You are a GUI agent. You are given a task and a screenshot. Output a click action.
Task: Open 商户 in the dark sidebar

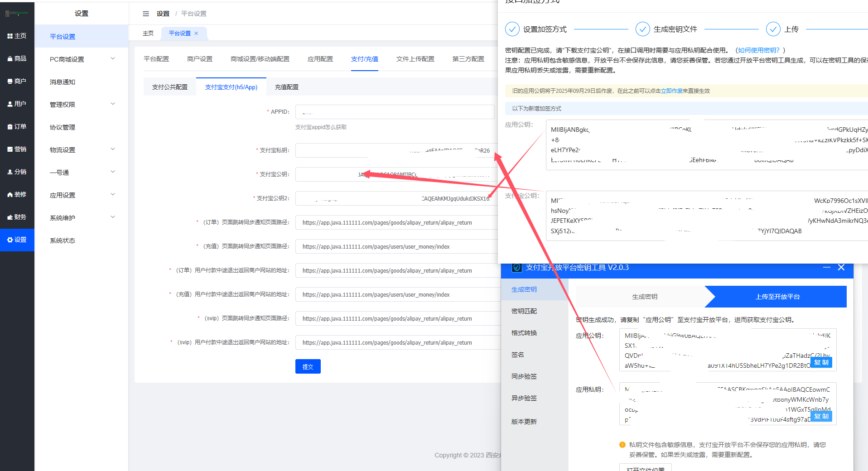coord(17,81)
